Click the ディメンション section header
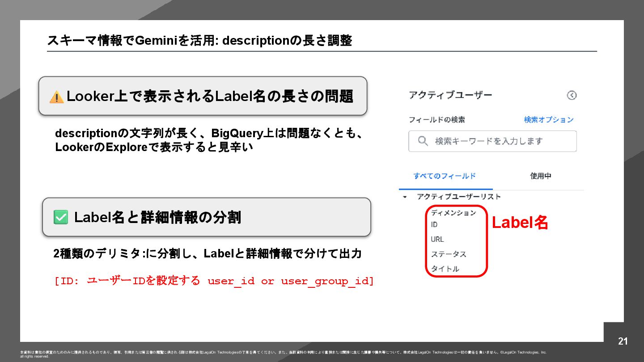Image resolution: width=644 pixels, height=362 pixels. (453, 213)
